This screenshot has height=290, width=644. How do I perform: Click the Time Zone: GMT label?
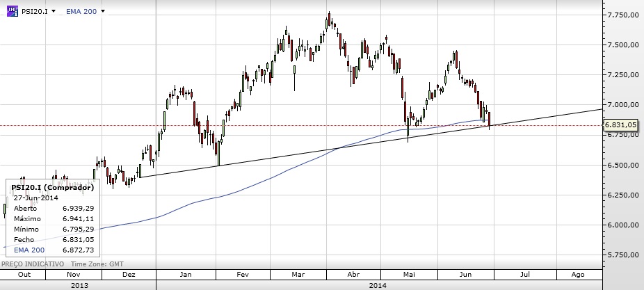click(97, 264)
